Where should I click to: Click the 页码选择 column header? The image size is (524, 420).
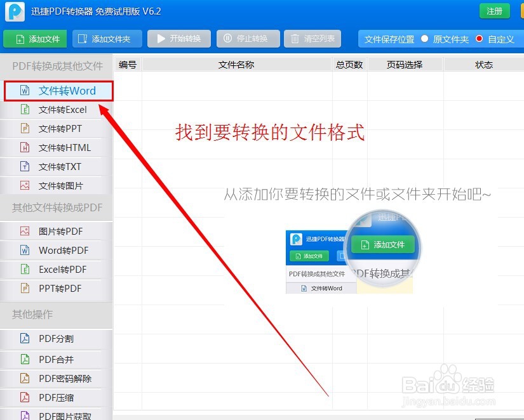tap(405, 65)
